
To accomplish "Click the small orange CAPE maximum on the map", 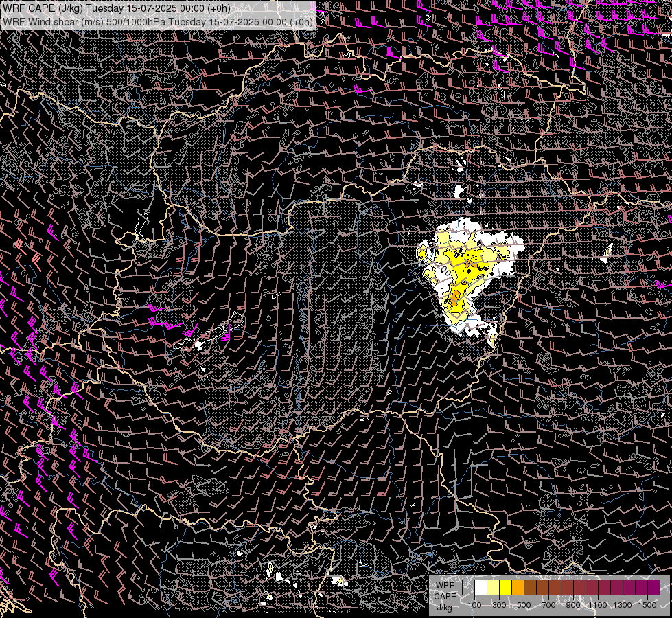I will [x=455, y=298].
